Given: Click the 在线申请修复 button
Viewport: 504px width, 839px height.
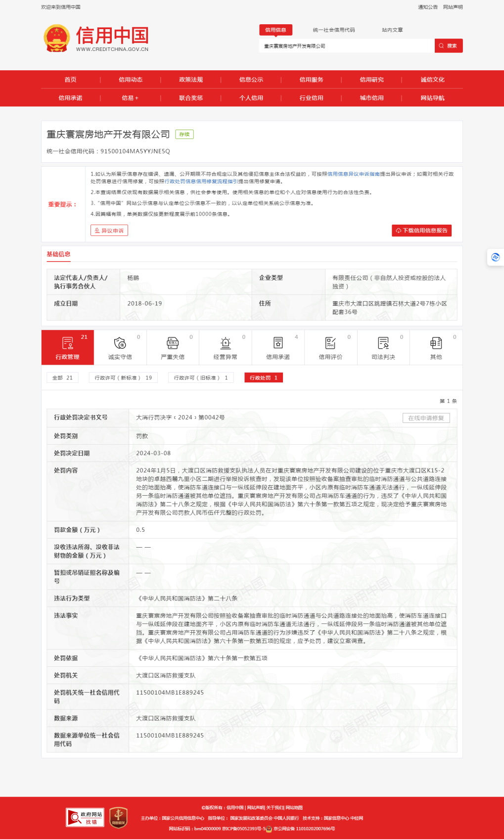Looking at the screenshot, I should (x=426, y=418).
